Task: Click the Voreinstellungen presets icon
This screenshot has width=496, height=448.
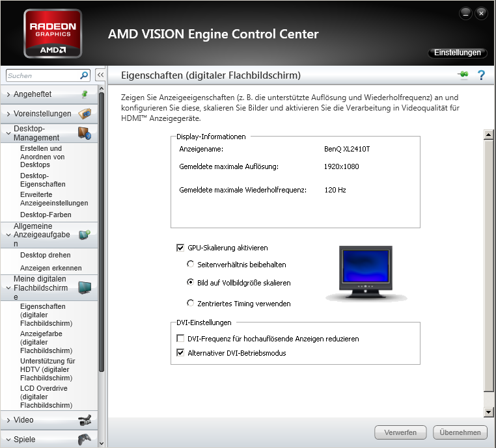Action: [x=85, y=113]
